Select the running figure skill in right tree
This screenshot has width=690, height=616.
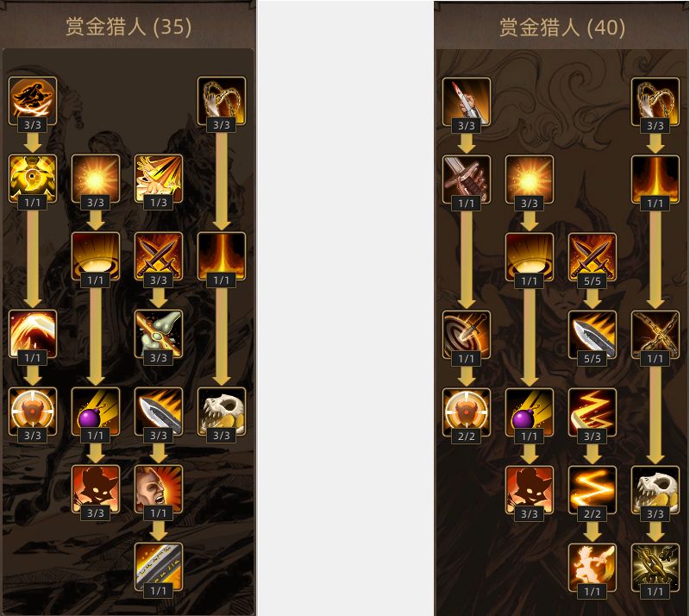click(x=593, y=567)
